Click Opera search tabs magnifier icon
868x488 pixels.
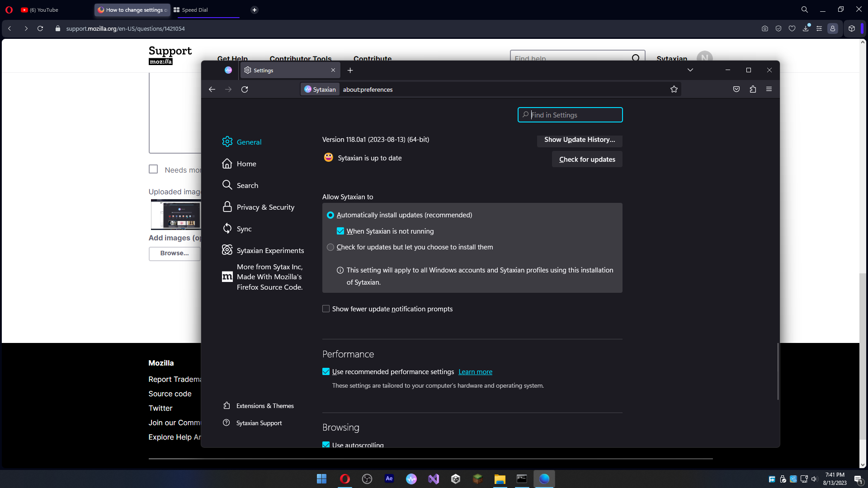click(805, 9)
